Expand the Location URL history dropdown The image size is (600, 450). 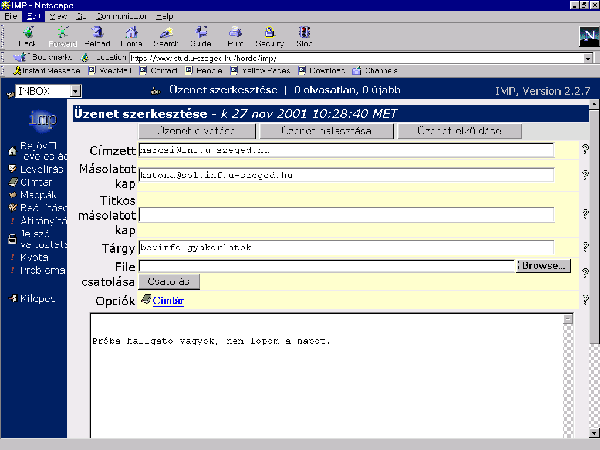[588, 58]
